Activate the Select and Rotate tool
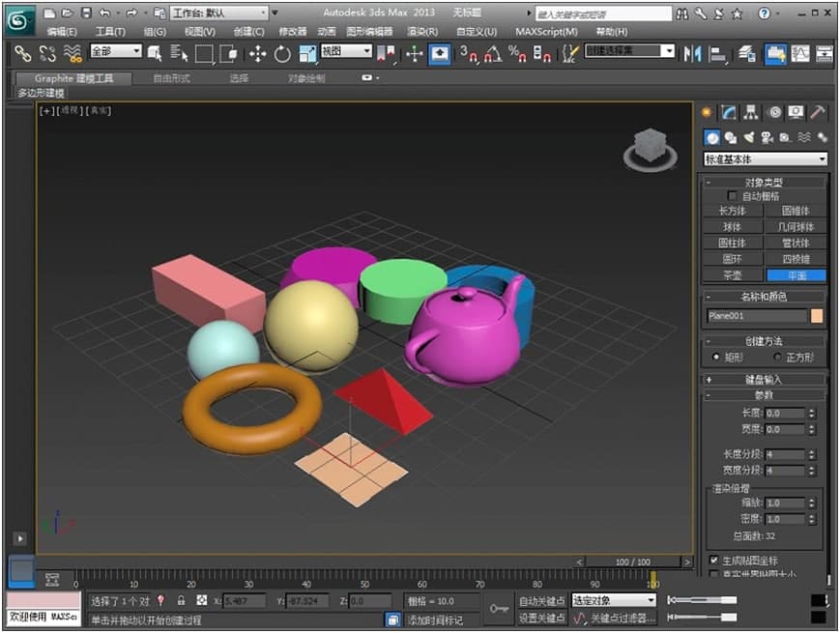Image resolution: width=840 pixels, height=633 pixels. [x=283, y=55]
